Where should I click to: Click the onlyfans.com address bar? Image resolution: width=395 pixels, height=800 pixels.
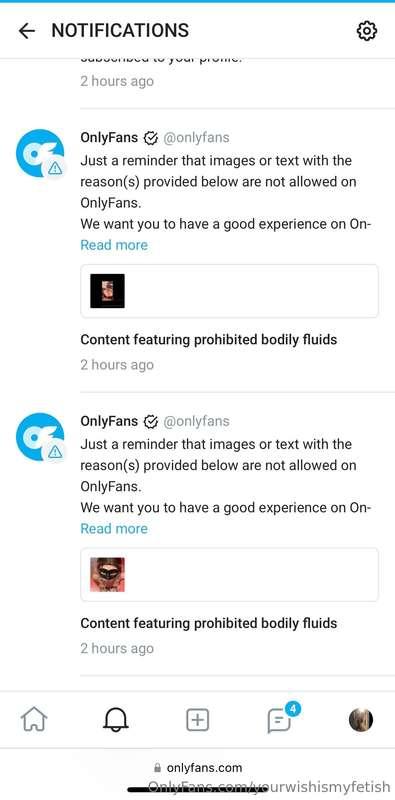(198, 767)
